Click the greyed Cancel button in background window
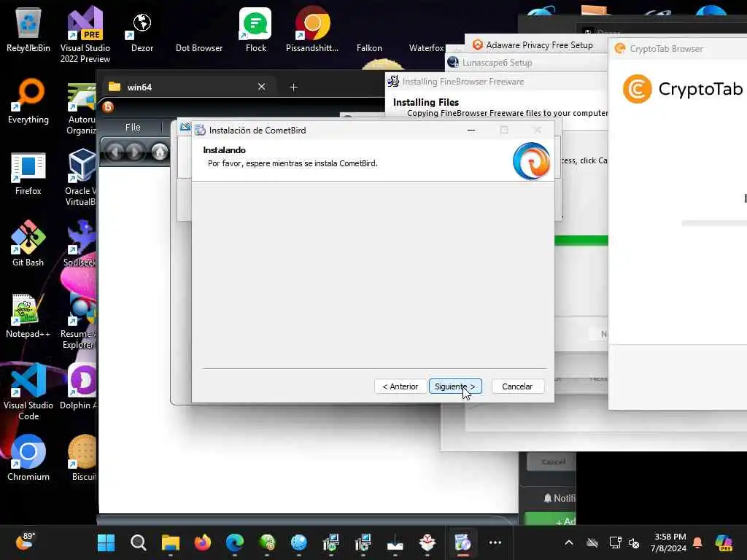The image size is (747, 560). tap(553, 462)
